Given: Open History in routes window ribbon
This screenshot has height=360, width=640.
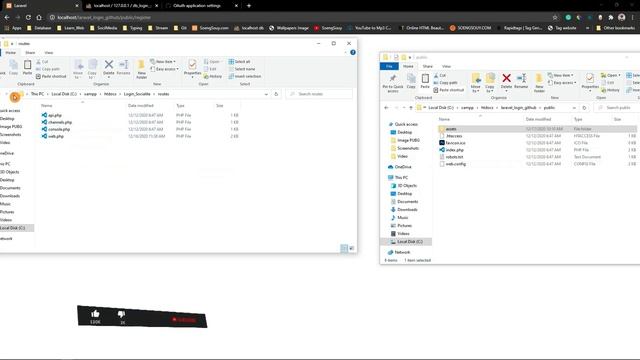Looking at the screenshot, I should (212, 76).
